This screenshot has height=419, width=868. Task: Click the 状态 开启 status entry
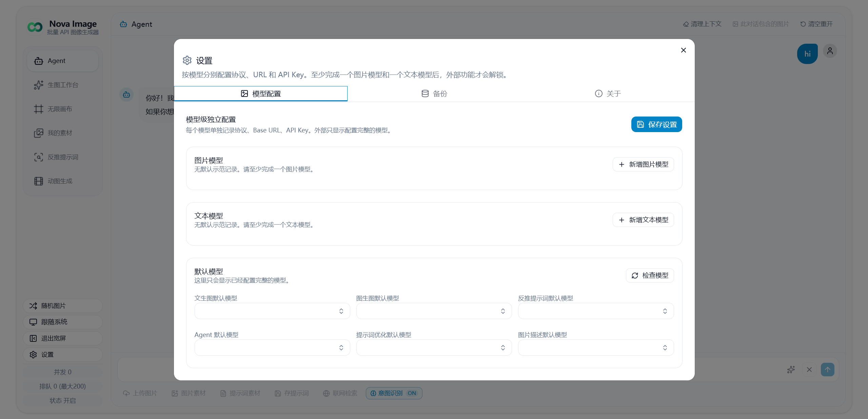(x=63, y=400)
